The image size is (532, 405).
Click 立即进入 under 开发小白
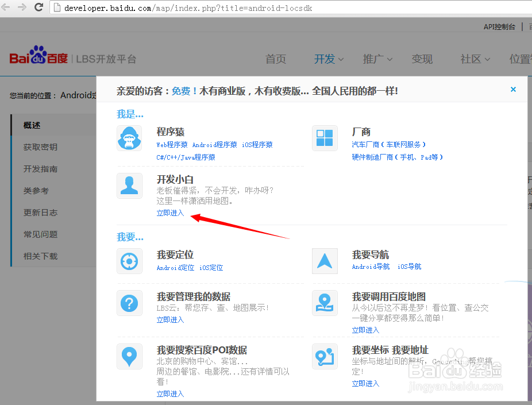tap(170, 213)
